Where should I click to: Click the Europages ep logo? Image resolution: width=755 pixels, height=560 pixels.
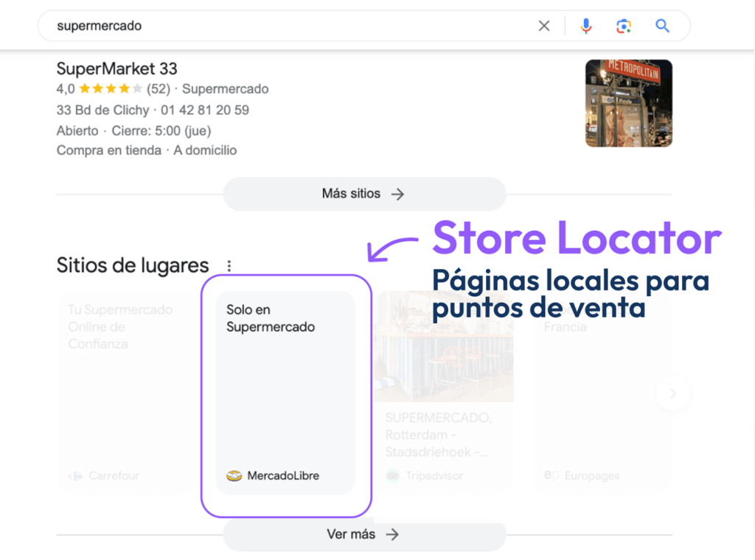(552, 475)
